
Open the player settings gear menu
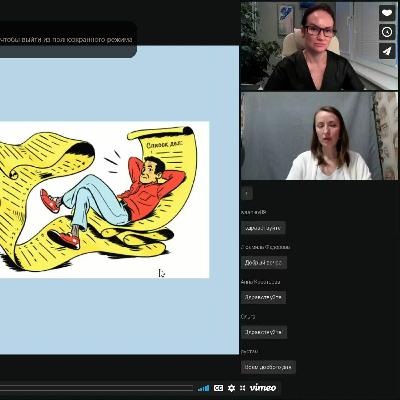click(231, 388)
